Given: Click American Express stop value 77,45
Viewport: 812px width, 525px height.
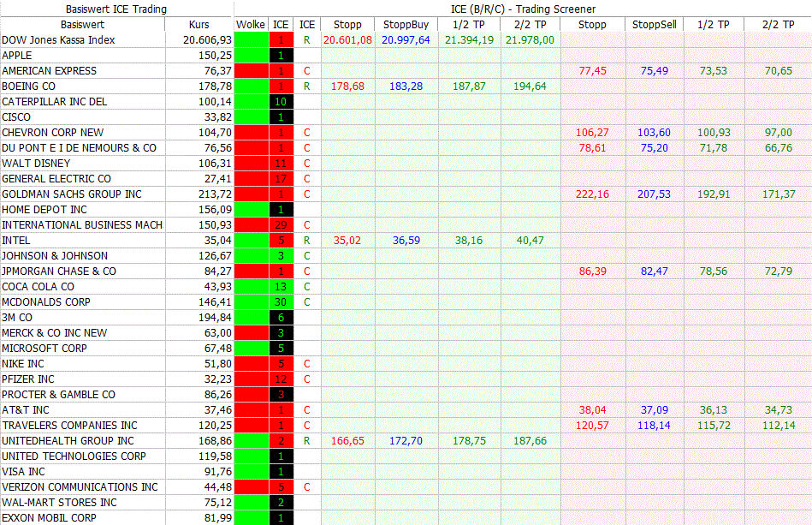Looking at the screenshot, I should tap(592, 71).
